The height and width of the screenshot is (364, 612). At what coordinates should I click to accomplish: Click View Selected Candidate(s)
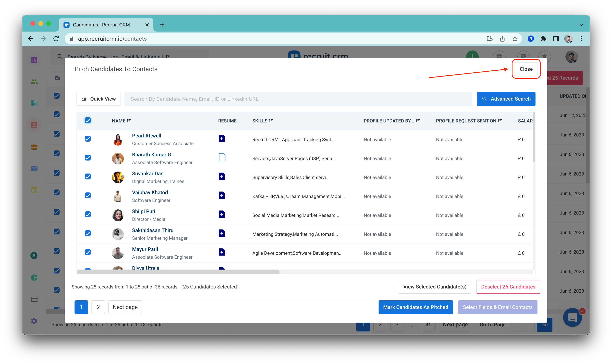pyautogui.click(x=435, y=287)
